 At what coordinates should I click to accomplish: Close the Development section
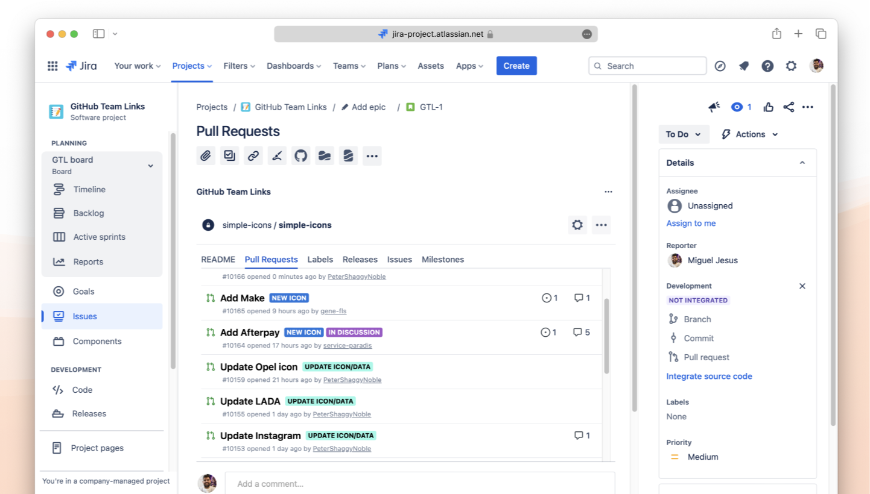(x=802, y=286)
